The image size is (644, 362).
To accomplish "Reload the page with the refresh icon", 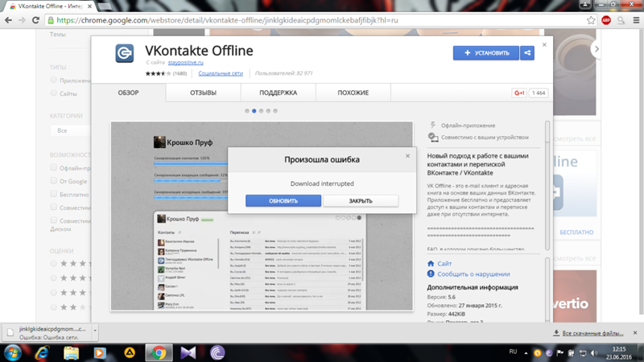I will point(35,20).
